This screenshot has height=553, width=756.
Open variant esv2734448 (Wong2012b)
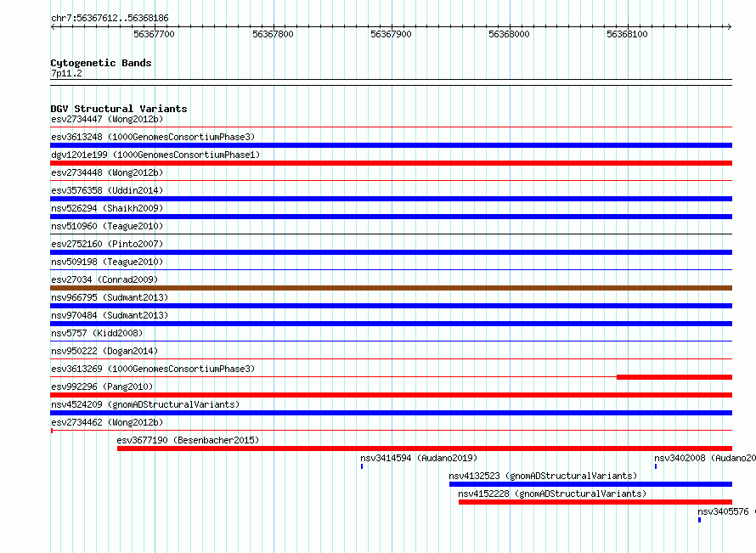tap(107, 172)
